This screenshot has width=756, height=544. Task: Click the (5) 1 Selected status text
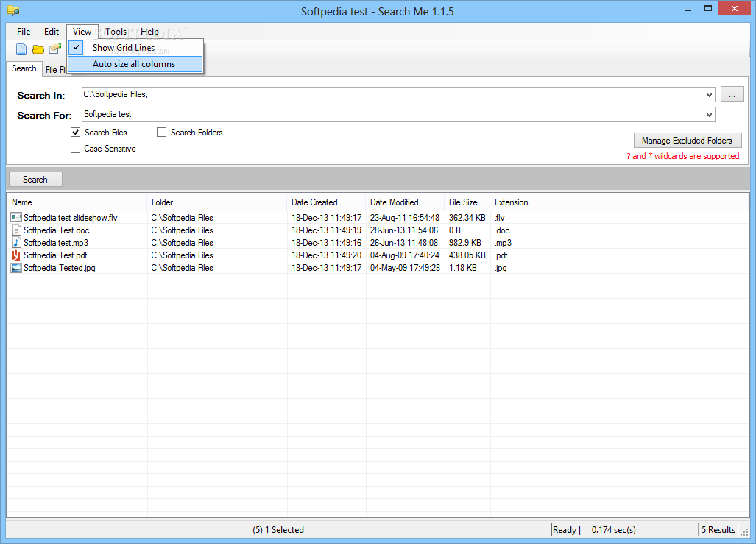point(278,529)
